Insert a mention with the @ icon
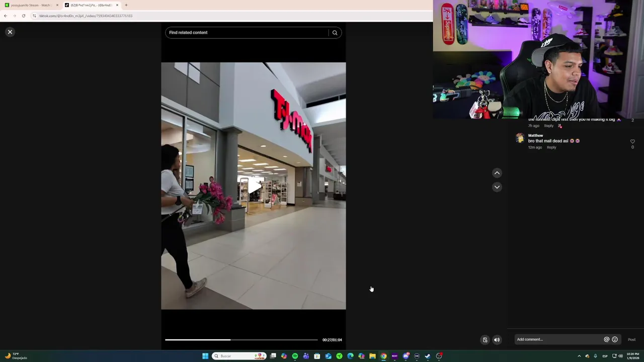This screenshot has width=644, height=362. coord(606,339)
